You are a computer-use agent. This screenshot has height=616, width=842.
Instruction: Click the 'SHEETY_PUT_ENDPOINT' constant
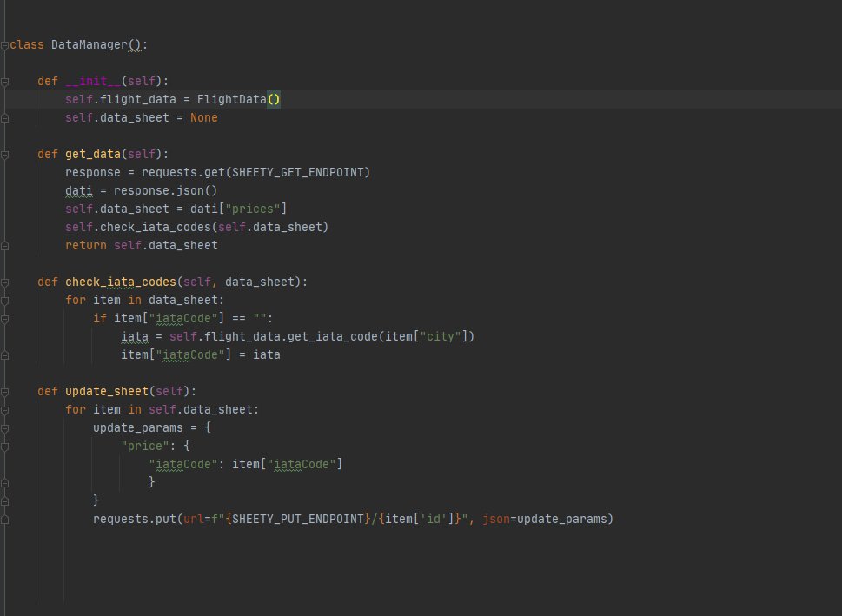point(297,520)
